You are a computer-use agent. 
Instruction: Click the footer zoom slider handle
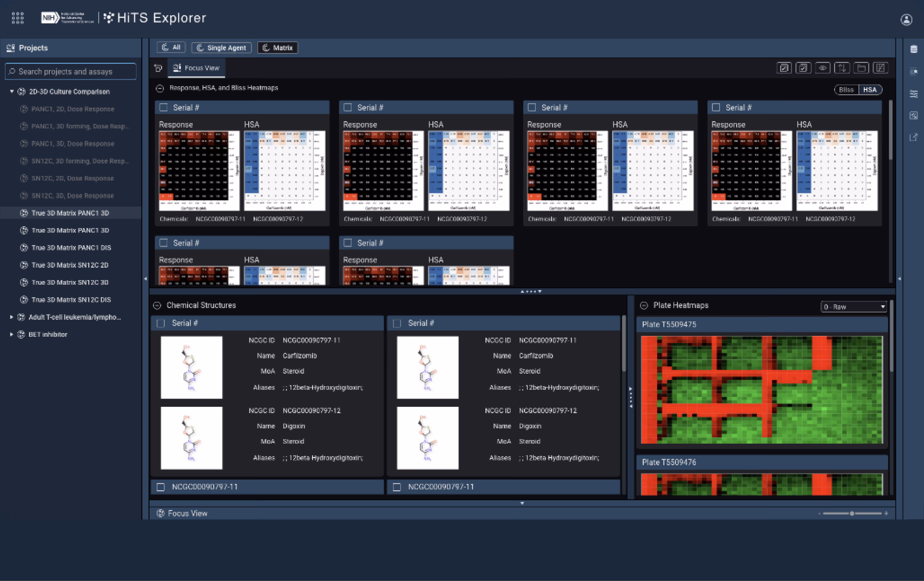(x=852, y=514)
